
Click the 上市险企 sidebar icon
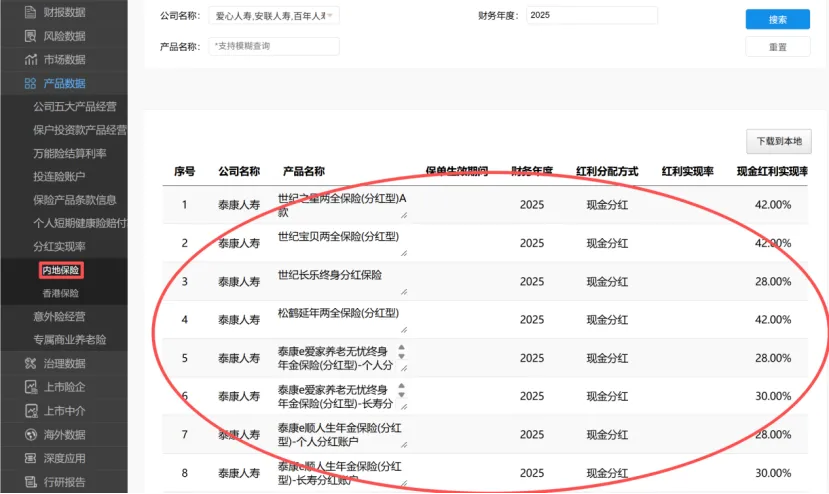[31, 387]
